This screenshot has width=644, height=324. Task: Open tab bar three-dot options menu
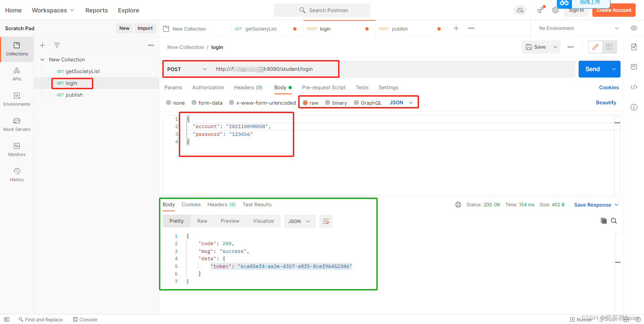pos(471,29)
